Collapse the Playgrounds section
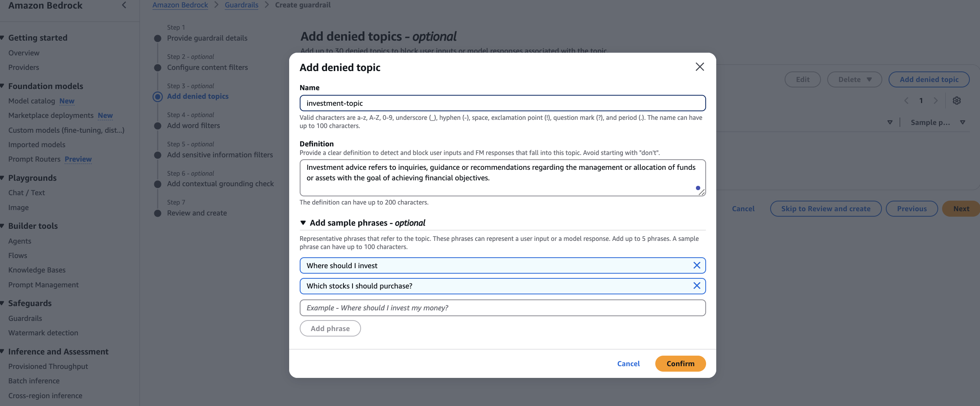This screenshot has height=406, width=980. [x=2, y=178]
